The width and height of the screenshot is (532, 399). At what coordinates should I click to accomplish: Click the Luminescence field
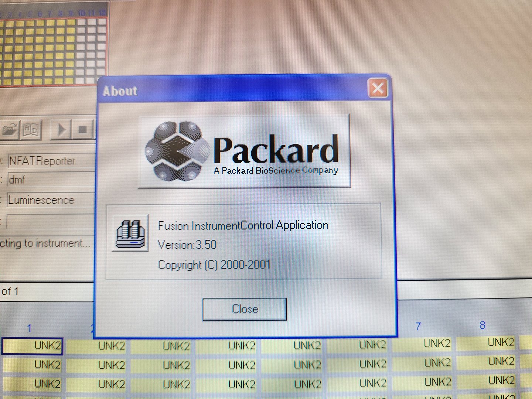50,200
